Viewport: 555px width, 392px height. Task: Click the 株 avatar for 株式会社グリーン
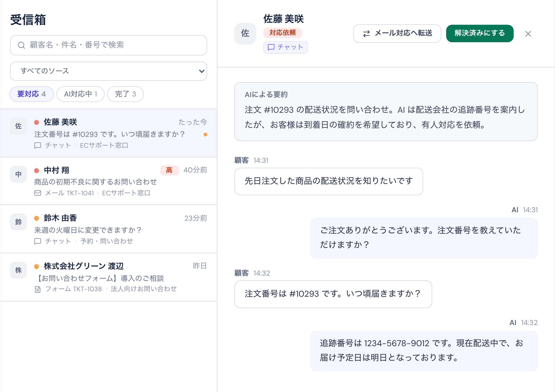pos(18,270)
